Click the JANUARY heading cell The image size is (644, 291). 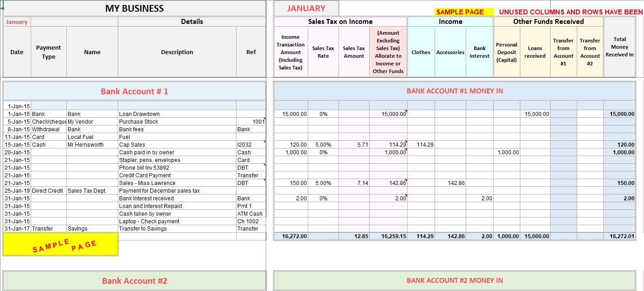[306, 8]
